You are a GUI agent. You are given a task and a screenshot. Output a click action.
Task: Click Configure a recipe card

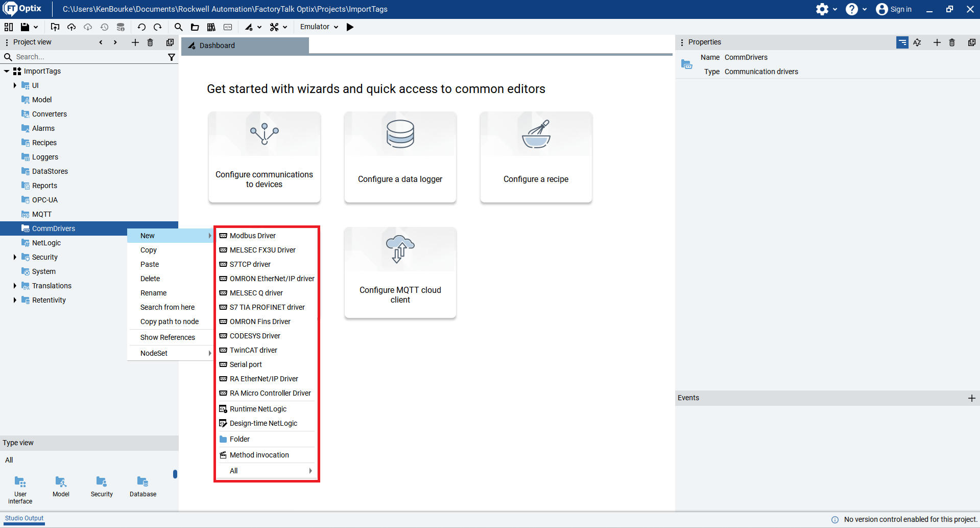click(x=536, y=157)
